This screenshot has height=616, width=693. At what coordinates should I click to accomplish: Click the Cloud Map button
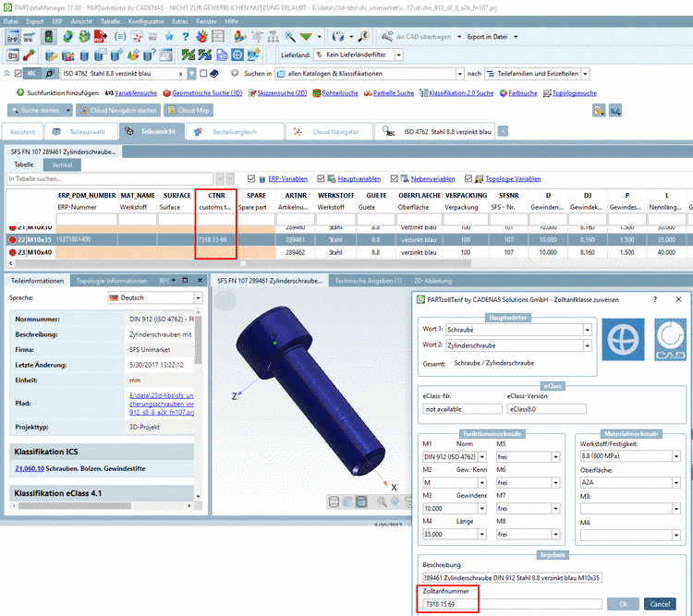[188, 110]
